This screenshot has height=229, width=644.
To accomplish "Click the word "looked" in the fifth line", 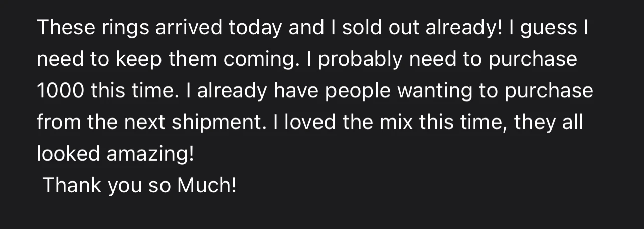I will click(68, 154).
